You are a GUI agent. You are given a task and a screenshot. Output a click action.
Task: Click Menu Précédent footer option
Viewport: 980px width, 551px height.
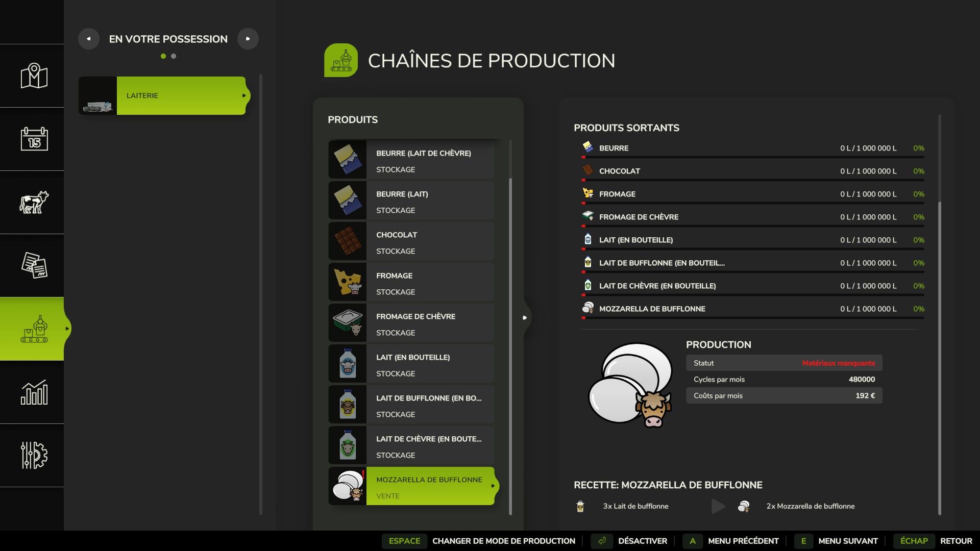point(743,541)
